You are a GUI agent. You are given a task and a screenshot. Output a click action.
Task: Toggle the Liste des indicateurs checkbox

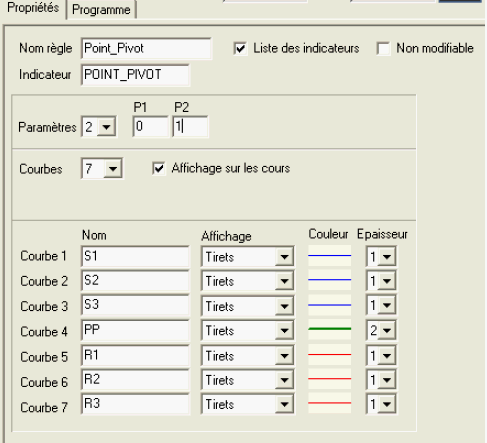point(240,48)
